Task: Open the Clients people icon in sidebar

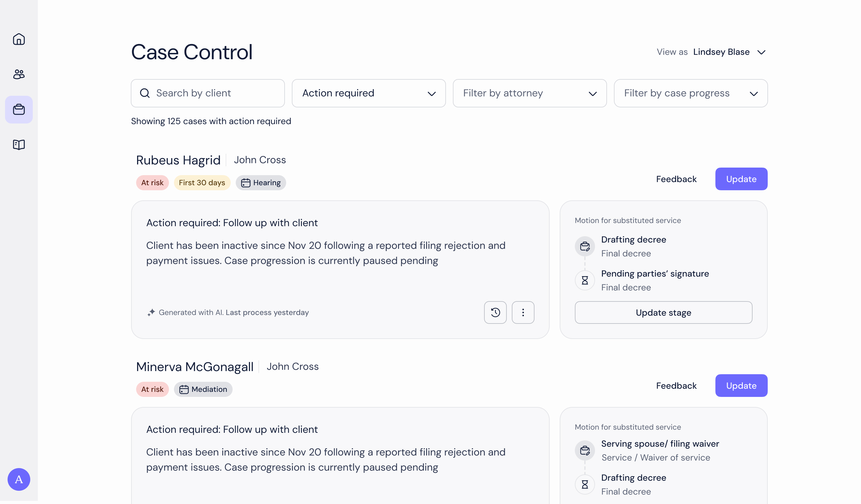Action: pos(19,74)
